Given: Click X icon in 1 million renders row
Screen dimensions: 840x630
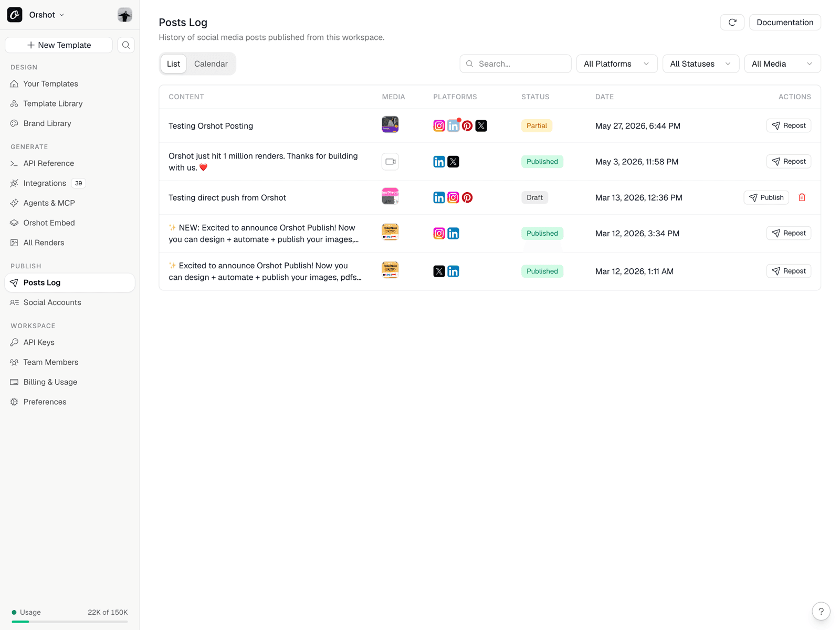Looking at the screenshot, I should coord(453,162).
